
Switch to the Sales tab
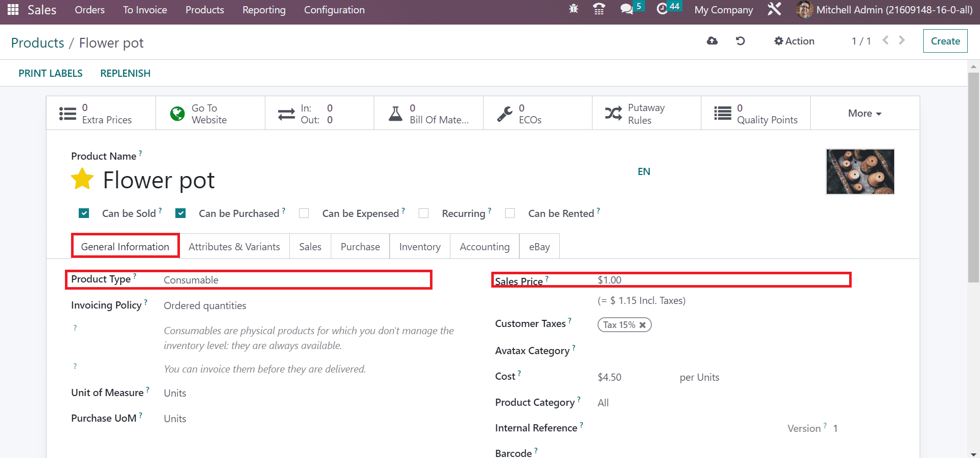pyautogui.click(x=310, y=247)
